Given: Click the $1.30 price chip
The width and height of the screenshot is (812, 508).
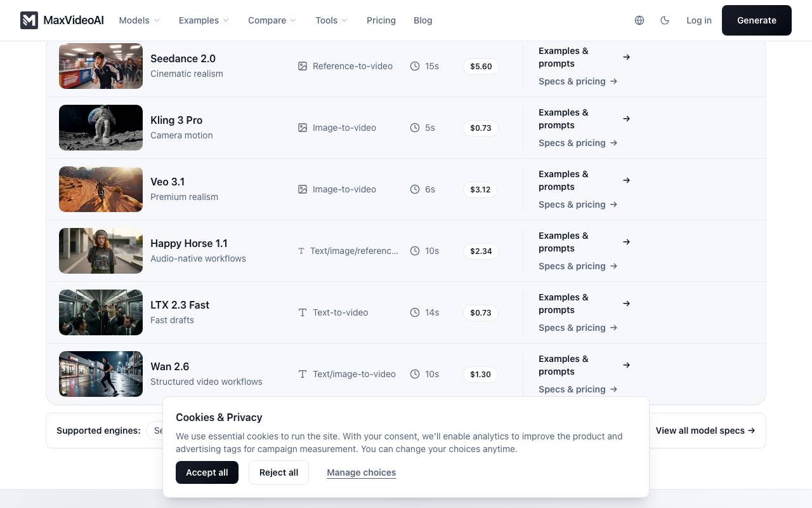Looking at the screenshot, I should [x=480, y=374].
